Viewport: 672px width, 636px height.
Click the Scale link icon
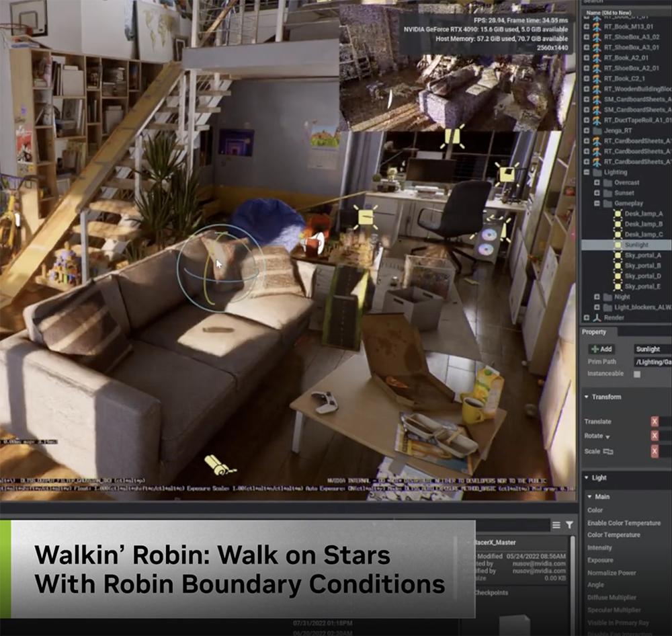608,452
